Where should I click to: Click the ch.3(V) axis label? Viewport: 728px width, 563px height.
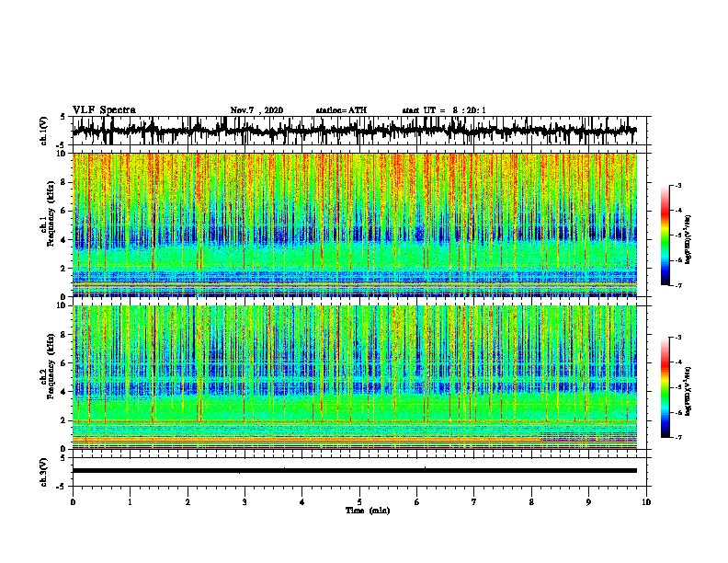(x=43, y=472)
